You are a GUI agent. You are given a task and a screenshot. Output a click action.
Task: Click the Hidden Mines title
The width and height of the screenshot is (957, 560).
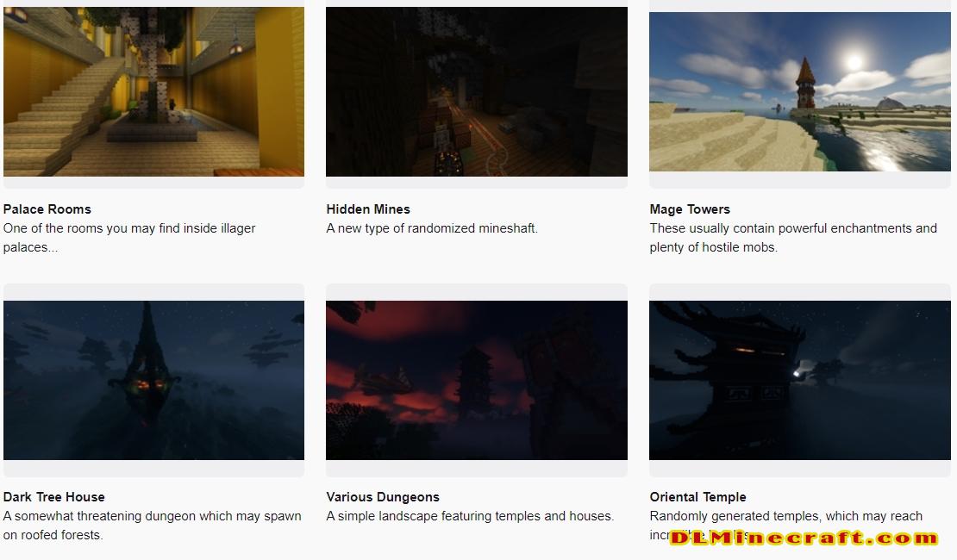[x=368, y=209]
